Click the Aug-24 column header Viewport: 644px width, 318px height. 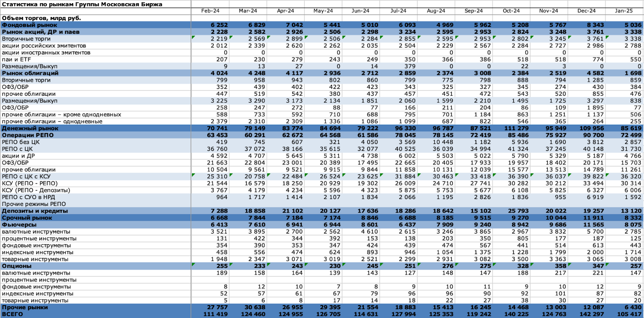[436, 11]
